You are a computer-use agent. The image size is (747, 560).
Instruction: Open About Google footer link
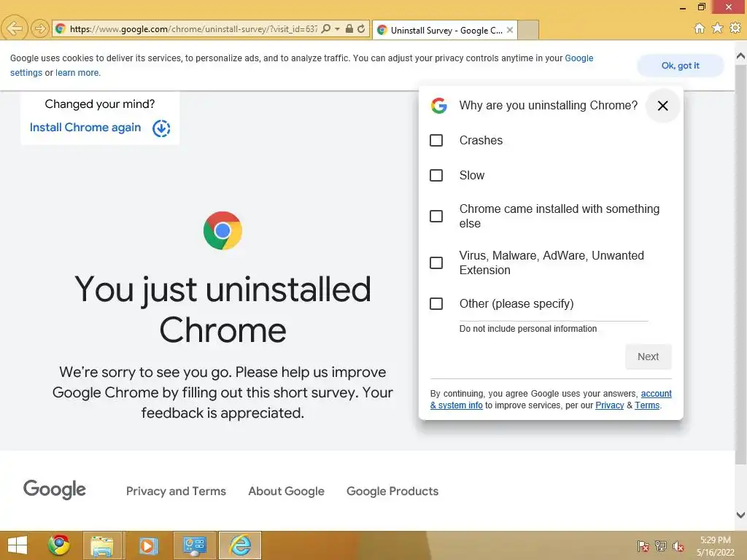[x=286, y=491]
